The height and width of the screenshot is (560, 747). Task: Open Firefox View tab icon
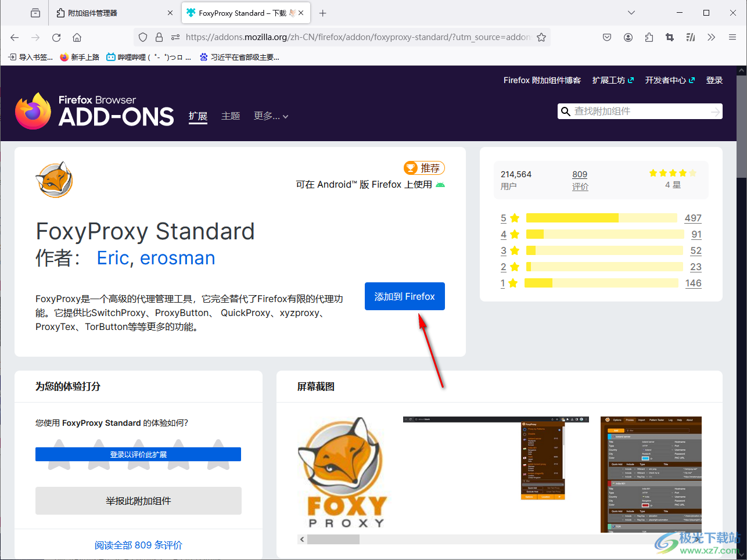click(35, 13)
